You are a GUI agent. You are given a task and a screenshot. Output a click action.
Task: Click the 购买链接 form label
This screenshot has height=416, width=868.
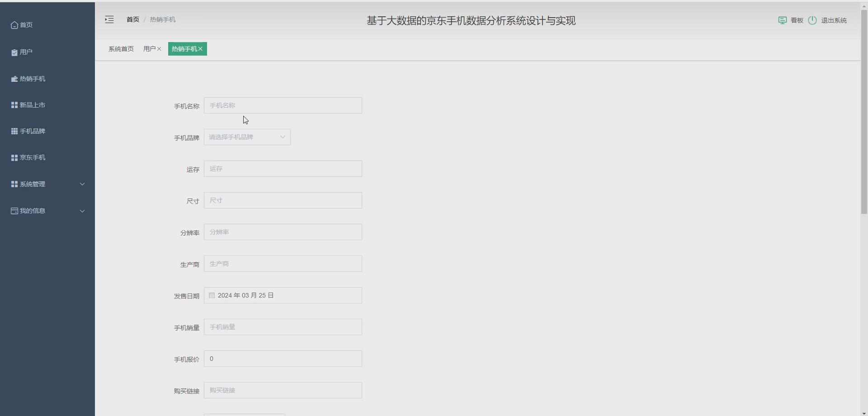point(187,391)
